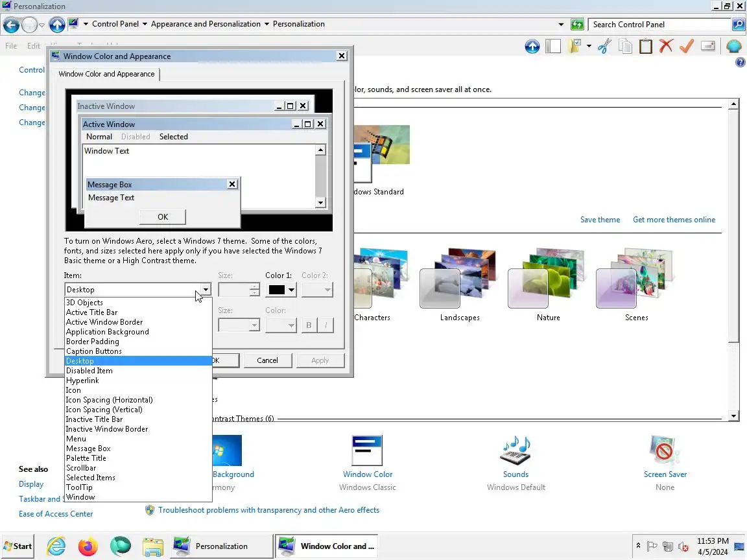The height and width of the screenshot is (560, 747).
Task: Click the red X Delete toolbar icon
Action: click(666, 46)
